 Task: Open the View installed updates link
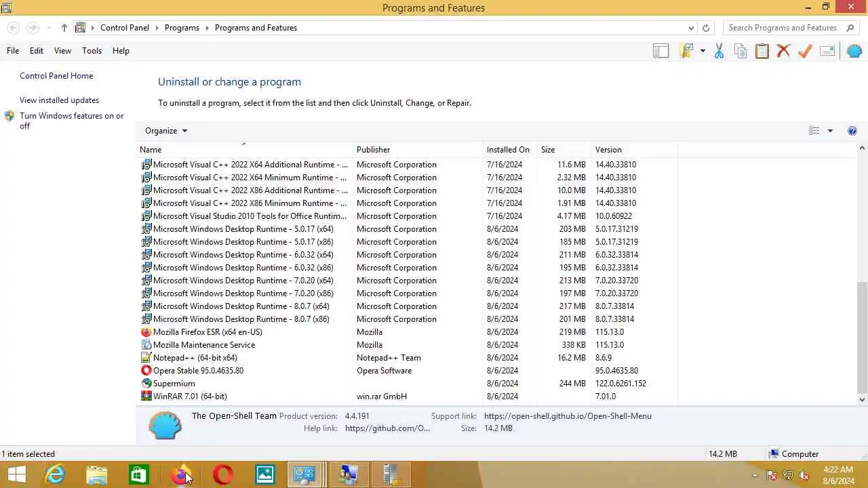click(59, 100)
